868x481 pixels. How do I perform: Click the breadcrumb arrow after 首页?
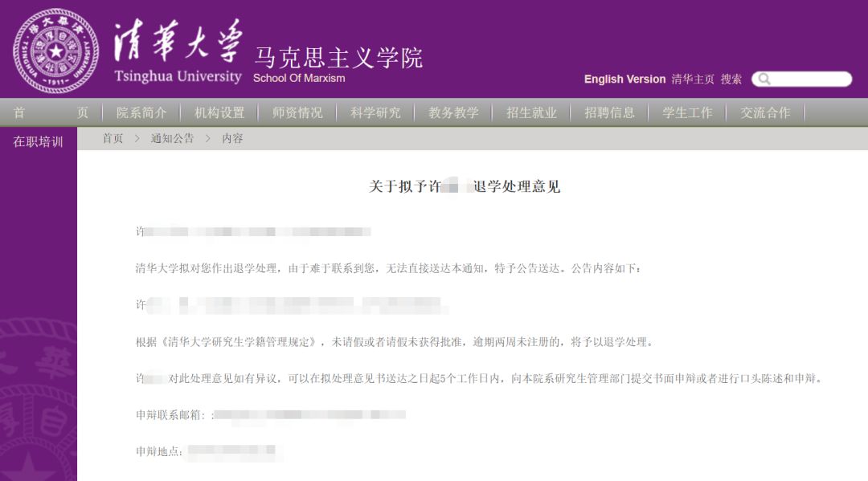tap(137, 138)
